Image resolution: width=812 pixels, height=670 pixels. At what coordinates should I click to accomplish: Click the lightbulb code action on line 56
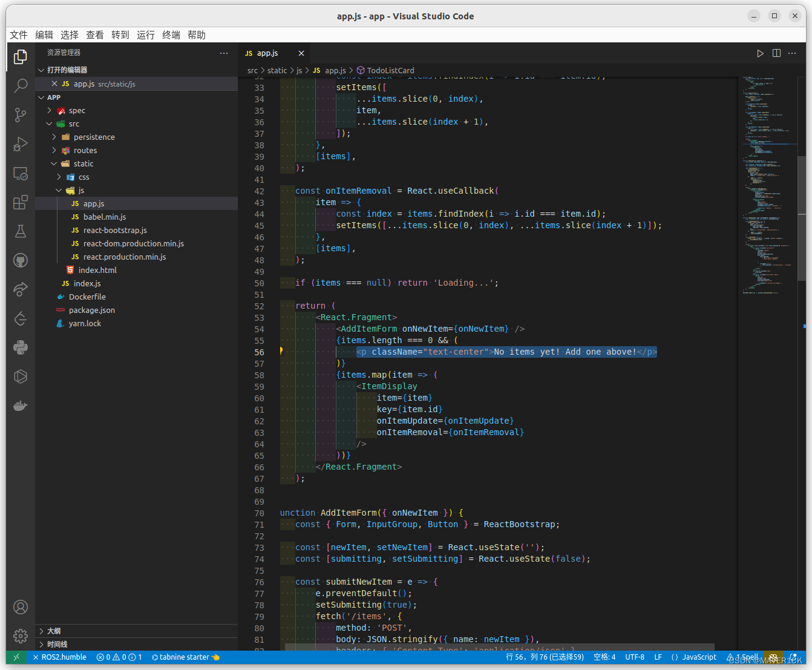pos(281,351)
